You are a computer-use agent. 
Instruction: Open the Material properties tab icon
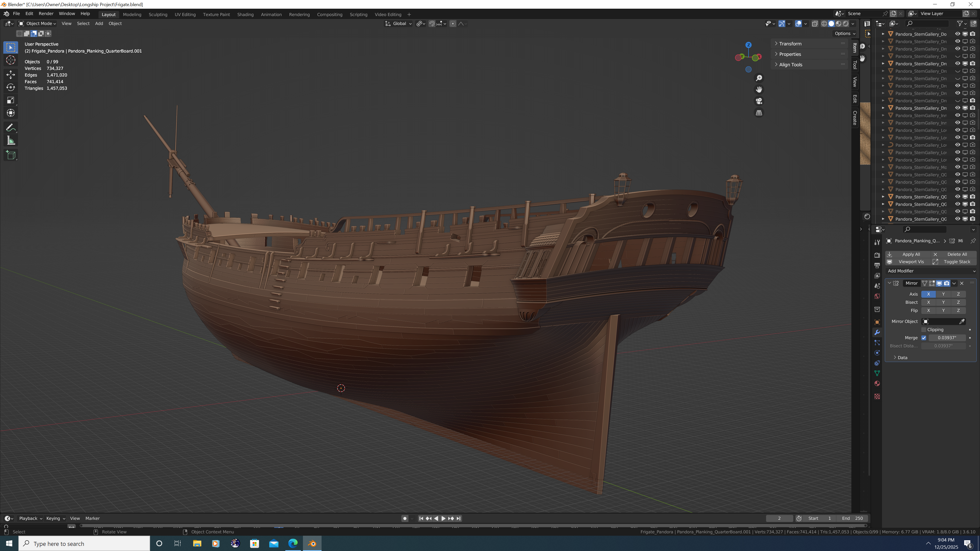click(877, 383)
